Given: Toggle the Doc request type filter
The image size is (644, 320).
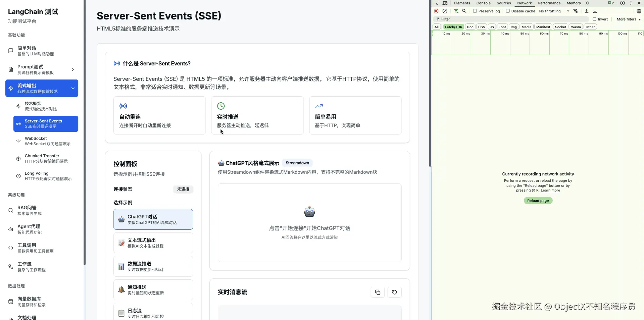Looking at the screenshot, I should tap(470, 27).
